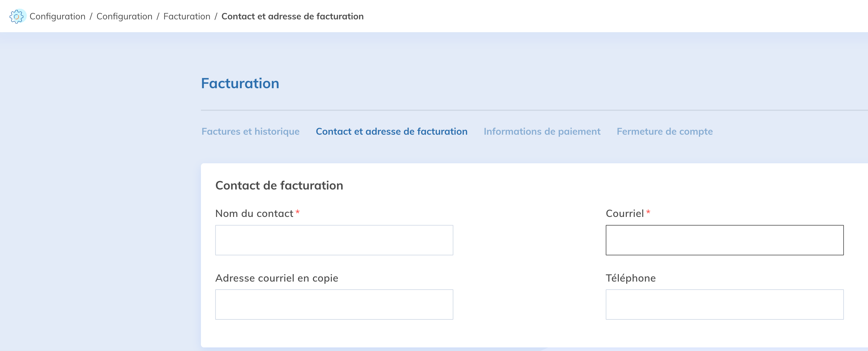Click into the Téléphone input field
Viewport: 868px width, 351px height.
click(725, 304)
